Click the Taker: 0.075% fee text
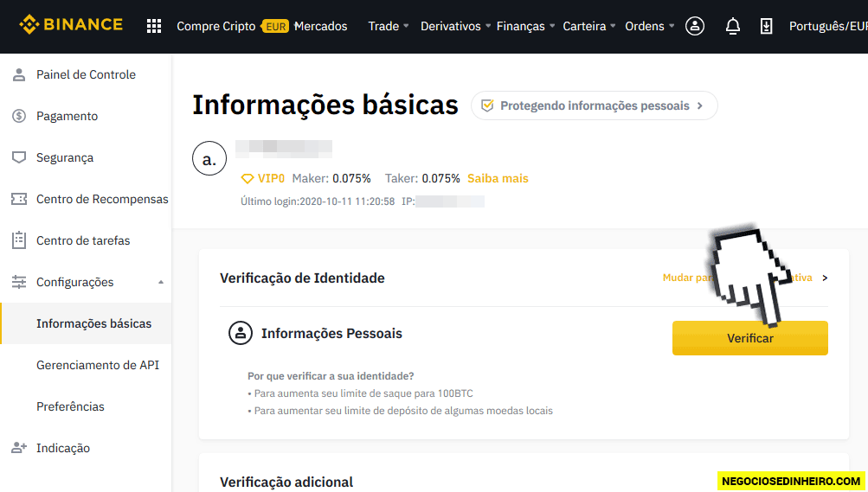 (x=422, y=179)
